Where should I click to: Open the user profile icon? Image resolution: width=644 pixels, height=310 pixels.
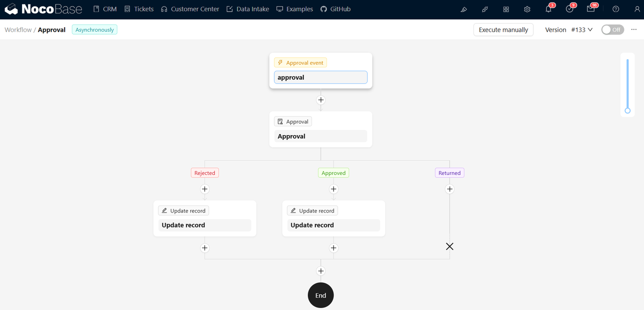pyautogui.click(x=637, y=9)
